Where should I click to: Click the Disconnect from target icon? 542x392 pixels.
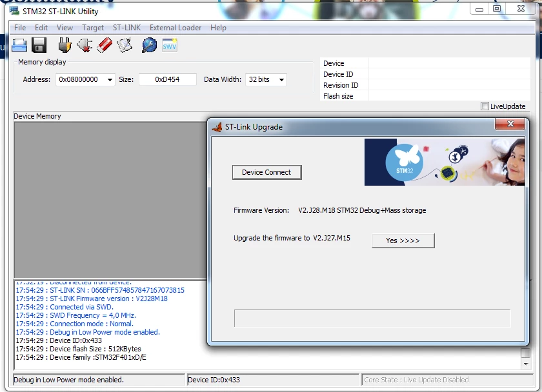click(x=85, y=45)
